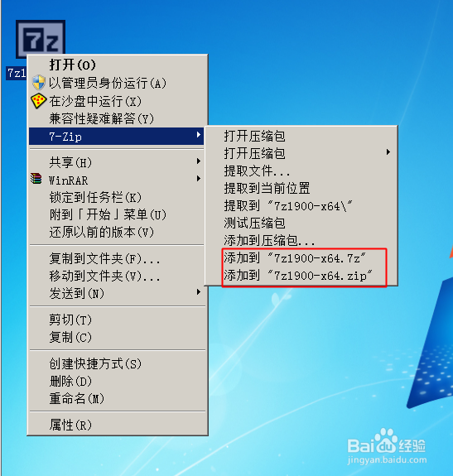This screenshot has height=476, width=453.
Task: Expand the 7-Zip submenu arrow
Action: pos(198,134)
